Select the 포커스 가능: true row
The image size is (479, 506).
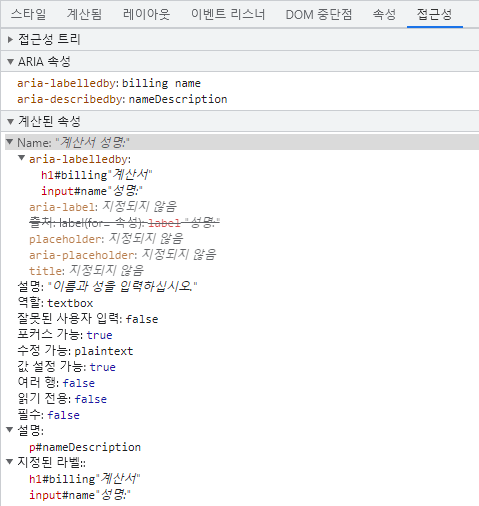tap(65, 335)
